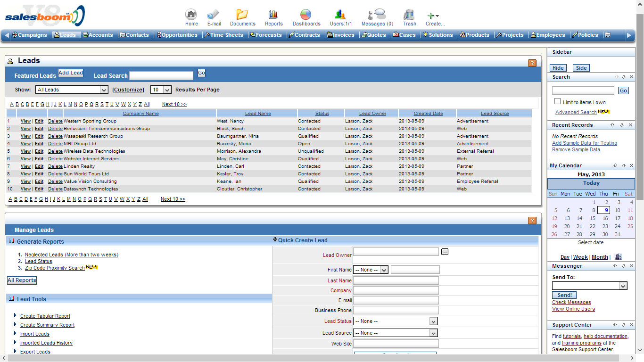Screen dimensions: 644x362
Task: Click the Salesboom logo
Action: [45, 16]
